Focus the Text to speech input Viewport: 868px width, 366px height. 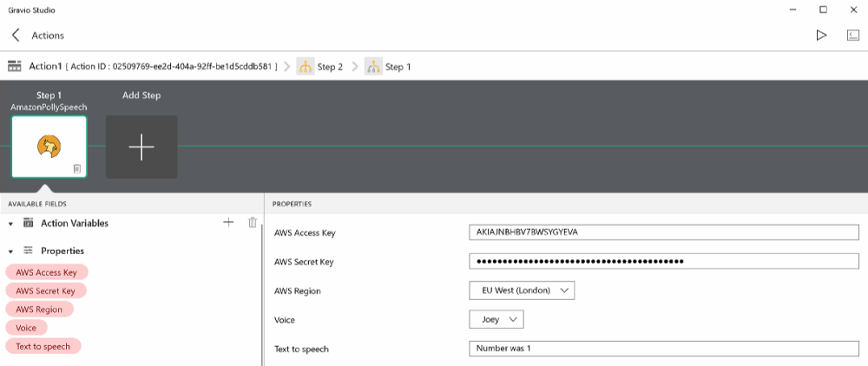tap(664, 349)
